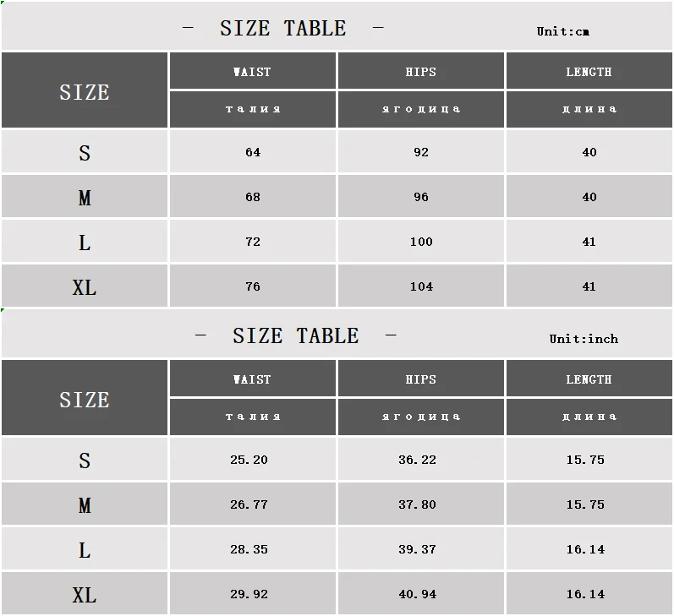
Task: Select the HIPS header in cm table
Action: pos(421,71)
